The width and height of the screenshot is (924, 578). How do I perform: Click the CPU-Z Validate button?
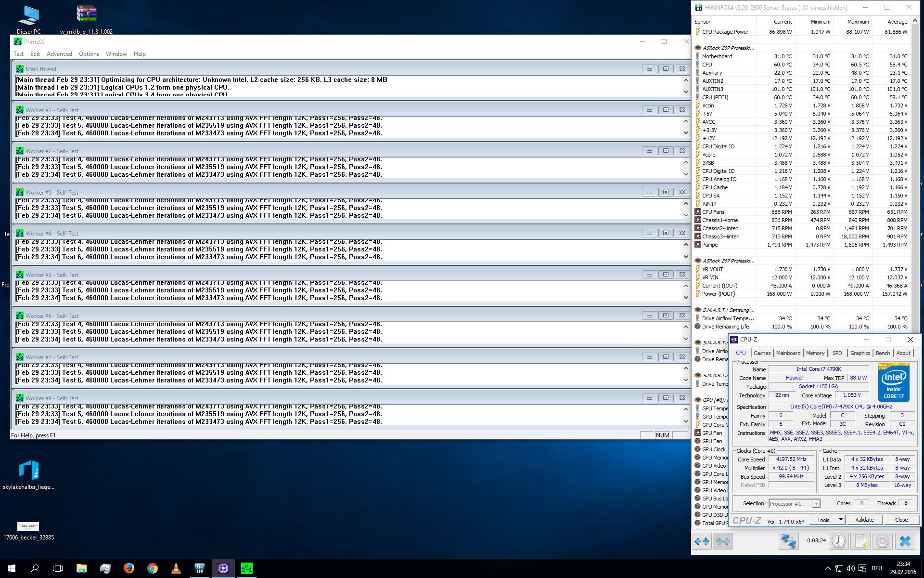(x=864, y=520)
